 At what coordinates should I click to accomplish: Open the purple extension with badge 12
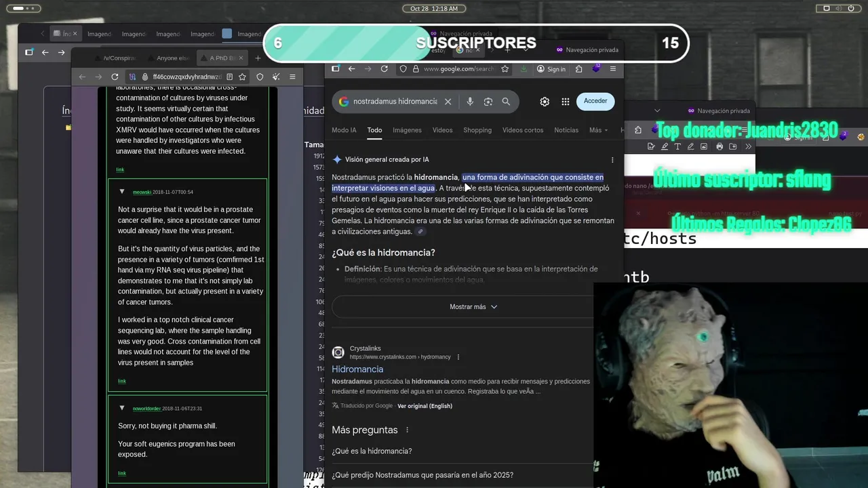(x=596, y=68)
